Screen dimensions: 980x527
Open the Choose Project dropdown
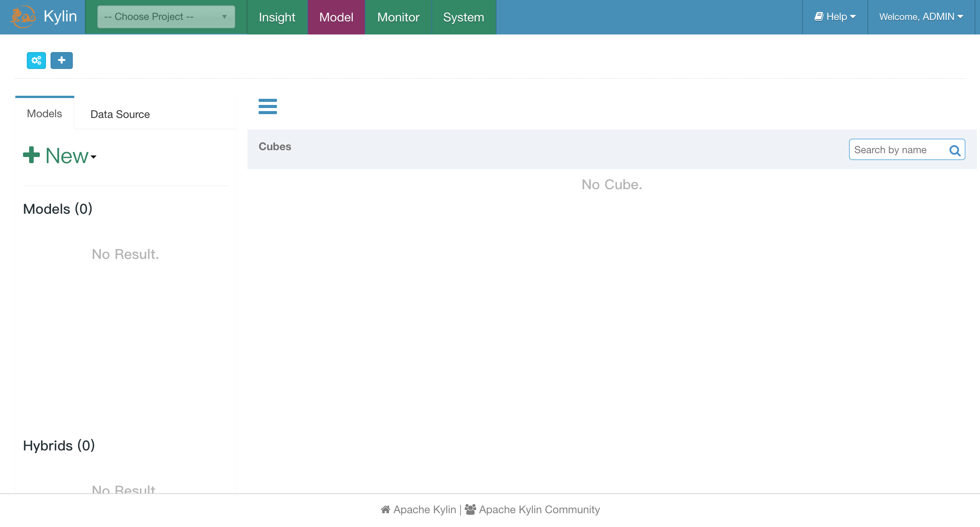[x=166, y=17]
